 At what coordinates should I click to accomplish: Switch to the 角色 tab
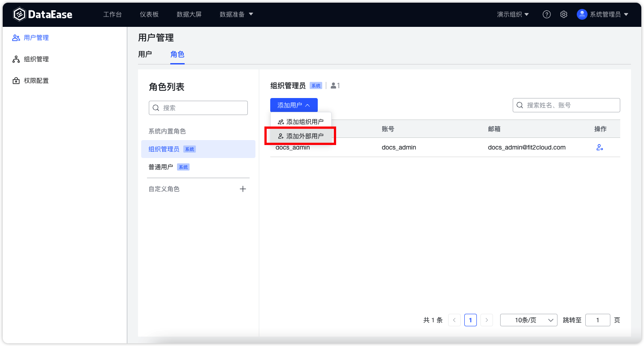[x=177, y=54]
